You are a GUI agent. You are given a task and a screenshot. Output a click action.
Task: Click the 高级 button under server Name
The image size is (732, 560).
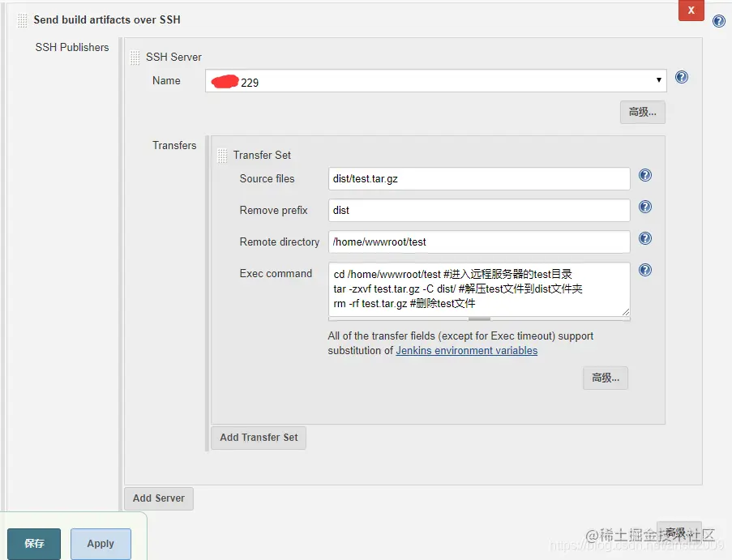coord(642,112)
